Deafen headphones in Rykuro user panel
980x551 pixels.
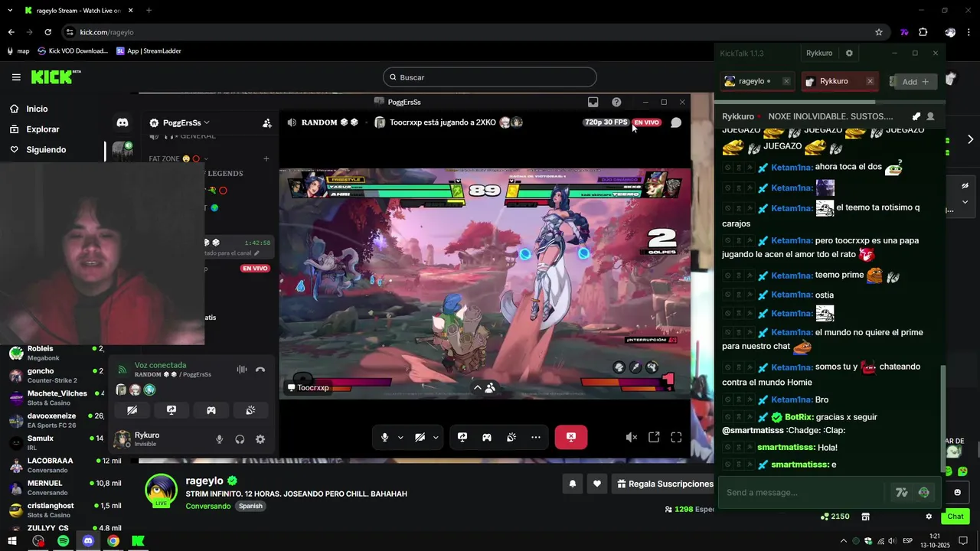(x=240, y=439)
